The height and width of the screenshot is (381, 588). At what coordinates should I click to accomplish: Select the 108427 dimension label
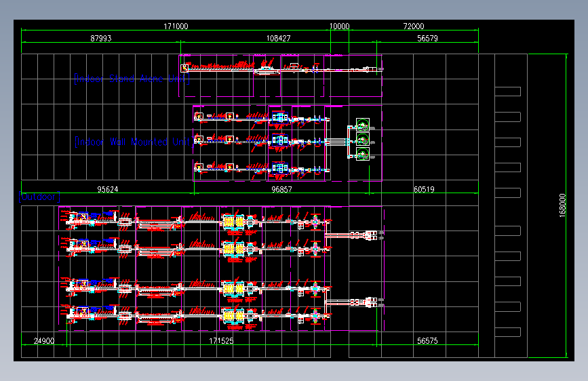coord(278,38)
